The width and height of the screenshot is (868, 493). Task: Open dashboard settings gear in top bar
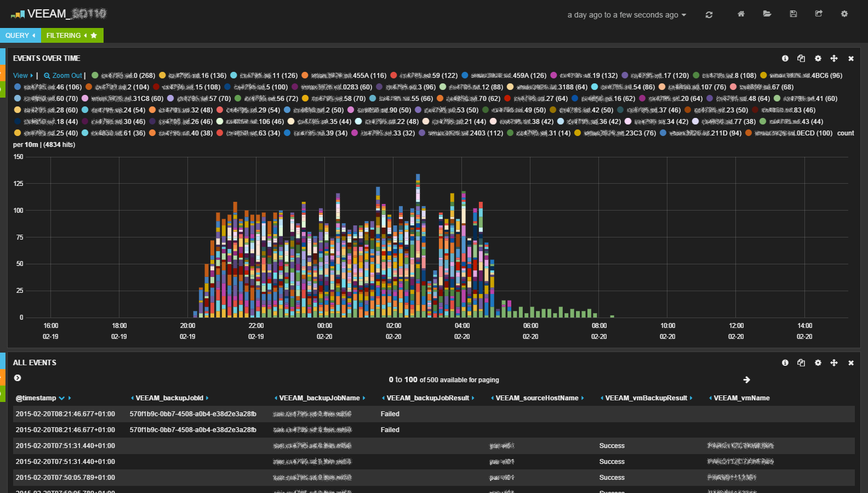[x=844, y=14]
